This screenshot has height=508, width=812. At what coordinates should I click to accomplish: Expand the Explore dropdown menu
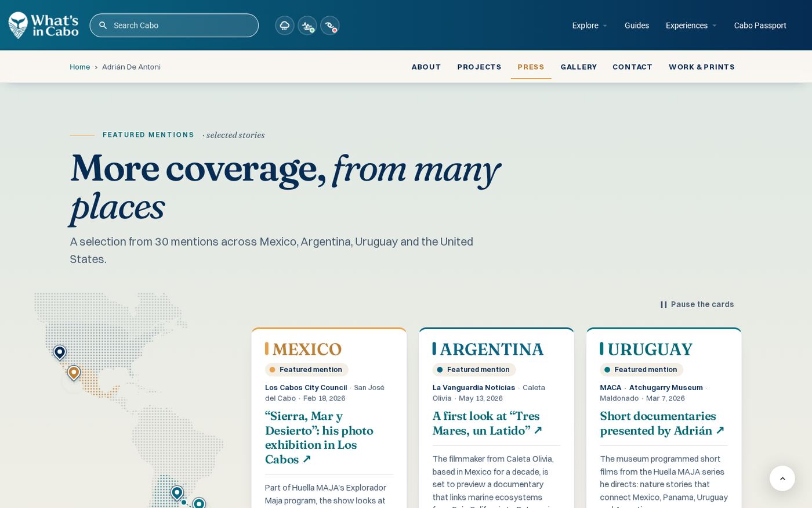[589, 26]
